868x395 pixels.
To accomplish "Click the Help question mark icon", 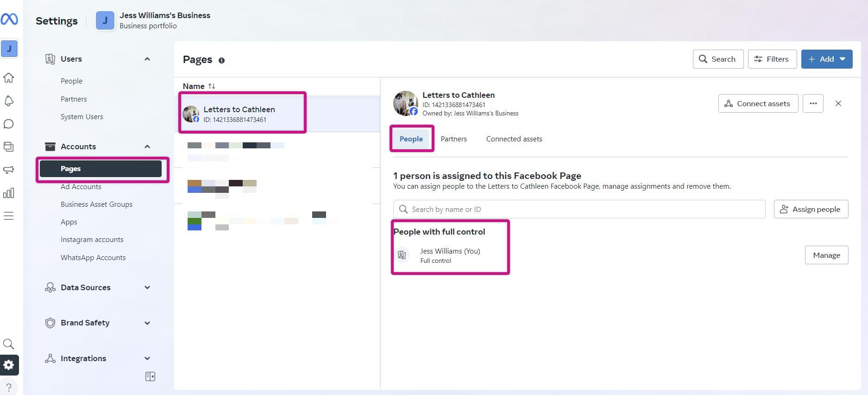I will tap(9, 388).
